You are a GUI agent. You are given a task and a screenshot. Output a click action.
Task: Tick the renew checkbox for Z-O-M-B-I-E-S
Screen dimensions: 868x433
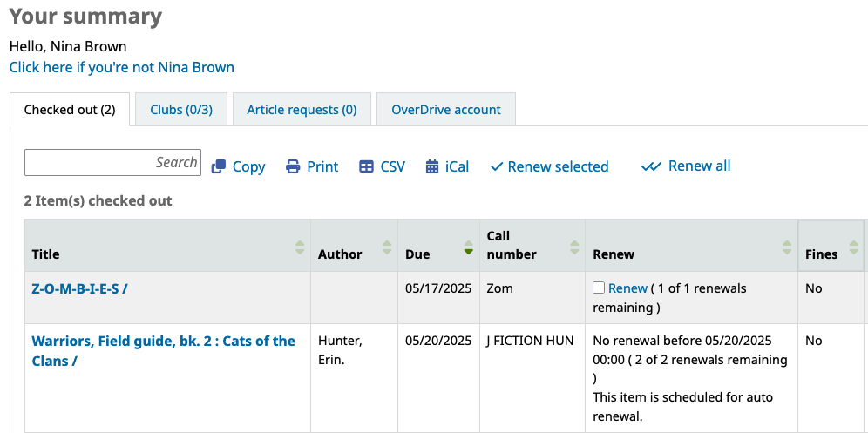coord(599,288)
